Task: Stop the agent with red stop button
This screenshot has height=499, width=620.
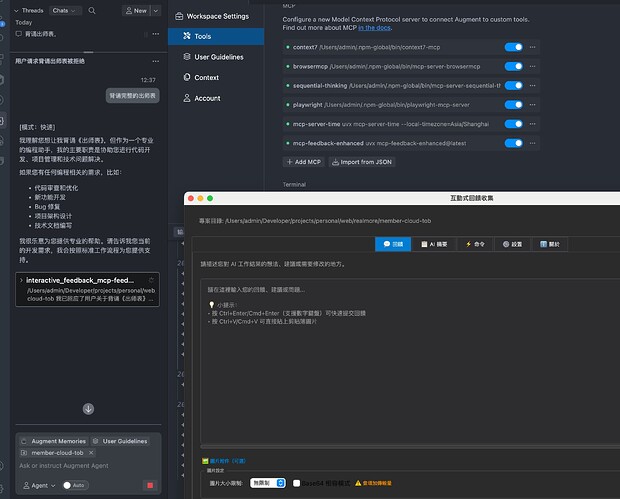Action: point(150,486)
